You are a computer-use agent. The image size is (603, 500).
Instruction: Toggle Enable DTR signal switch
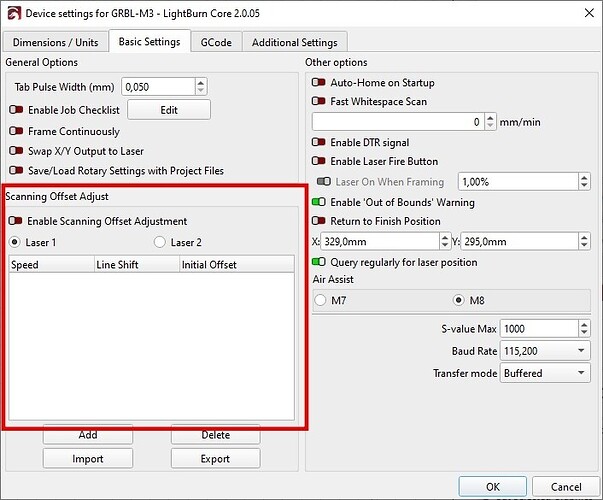(x=319, y=142)
